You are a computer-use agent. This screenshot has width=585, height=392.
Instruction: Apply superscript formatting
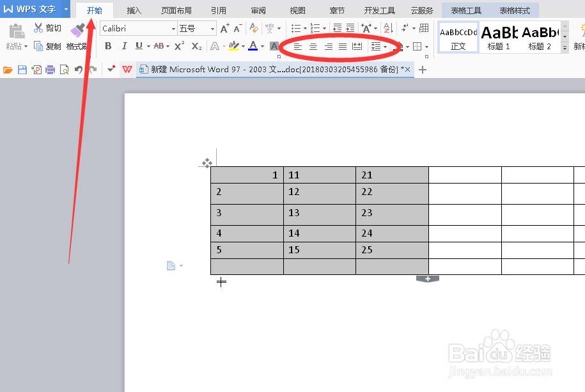[x=179, y=46]
